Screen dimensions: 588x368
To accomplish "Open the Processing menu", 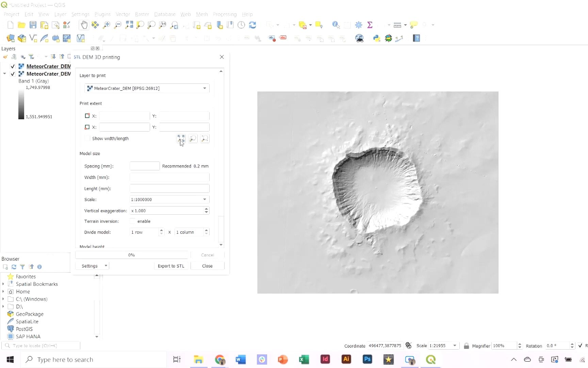I will pyautogui.click(x=225, y=14).
